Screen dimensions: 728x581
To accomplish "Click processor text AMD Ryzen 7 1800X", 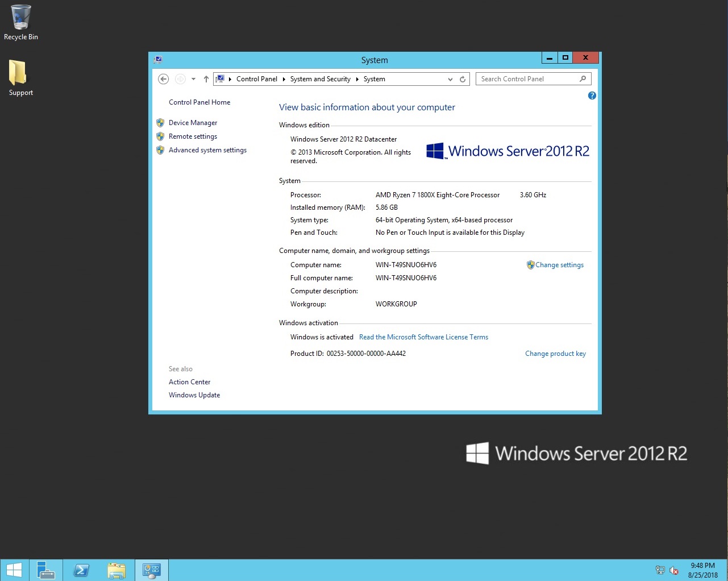I will pyautogui.click(x=438, y=195).
